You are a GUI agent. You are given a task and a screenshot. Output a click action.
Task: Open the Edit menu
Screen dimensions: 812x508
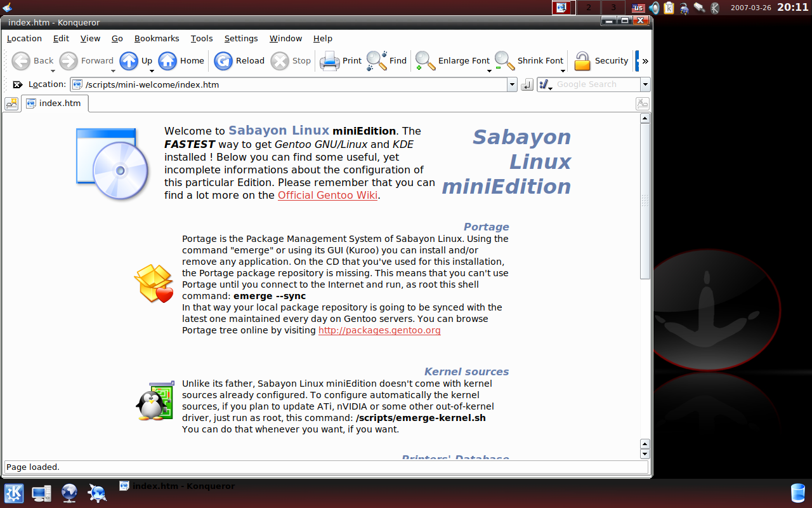click(61, 39)
